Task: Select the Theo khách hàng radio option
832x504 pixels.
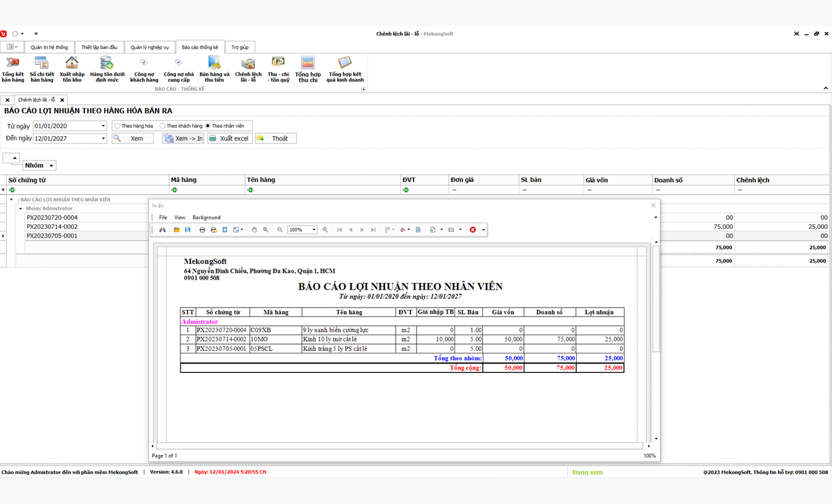Action: 163,126
